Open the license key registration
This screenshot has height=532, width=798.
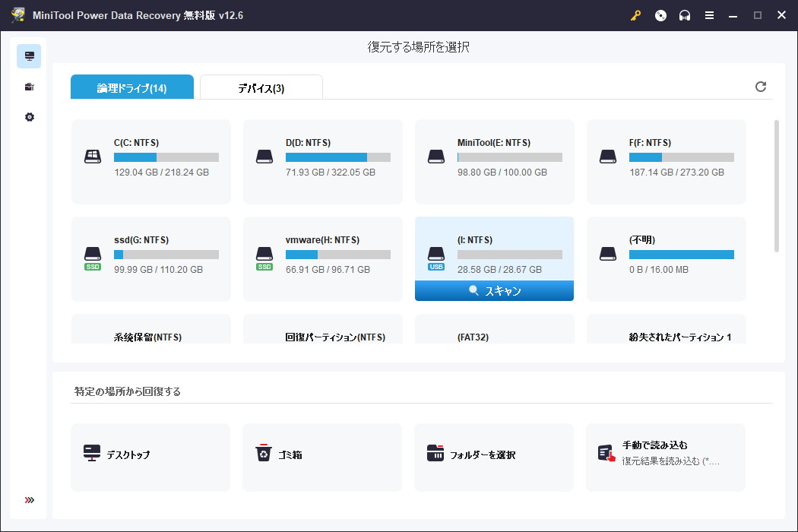tap(636, 14)
